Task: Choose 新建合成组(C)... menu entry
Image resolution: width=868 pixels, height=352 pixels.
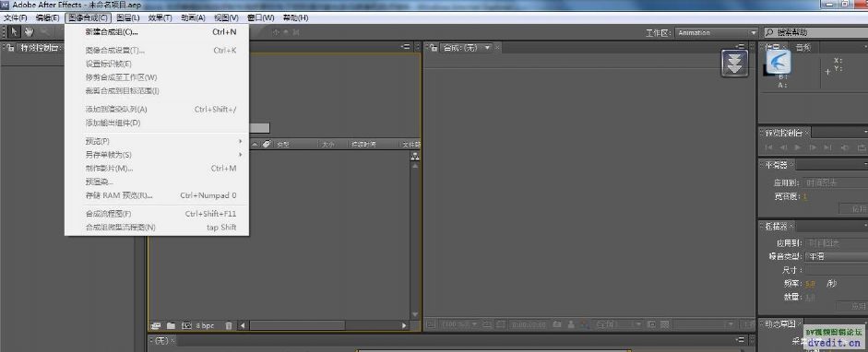Action: pos(157,32)
